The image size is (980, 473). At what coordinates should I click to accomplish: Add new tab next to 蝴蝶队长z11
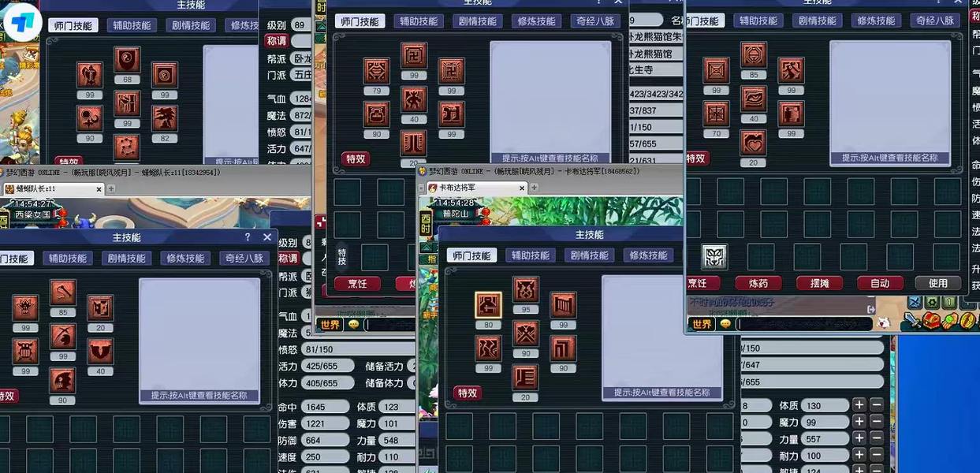[111, 189]
